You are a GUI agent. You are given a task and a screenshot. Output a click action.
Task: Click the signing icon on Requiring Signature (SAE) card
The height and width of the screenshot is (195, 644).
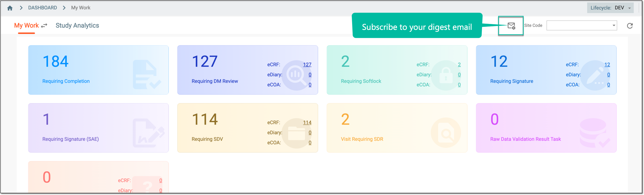(149, 133)
